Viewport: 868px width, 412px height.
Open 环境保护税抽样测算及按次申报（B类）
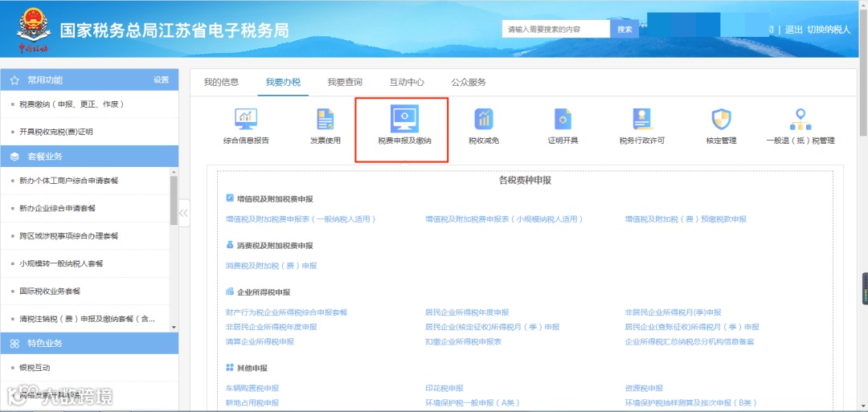pyautogui.click(x=691, y=402)
